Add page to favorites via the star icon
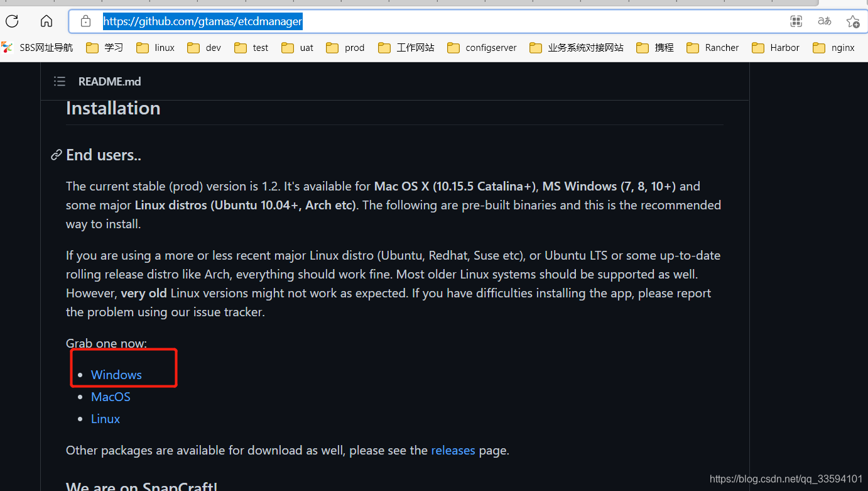This screenshot has width=868, height=491. pos(852,21)
